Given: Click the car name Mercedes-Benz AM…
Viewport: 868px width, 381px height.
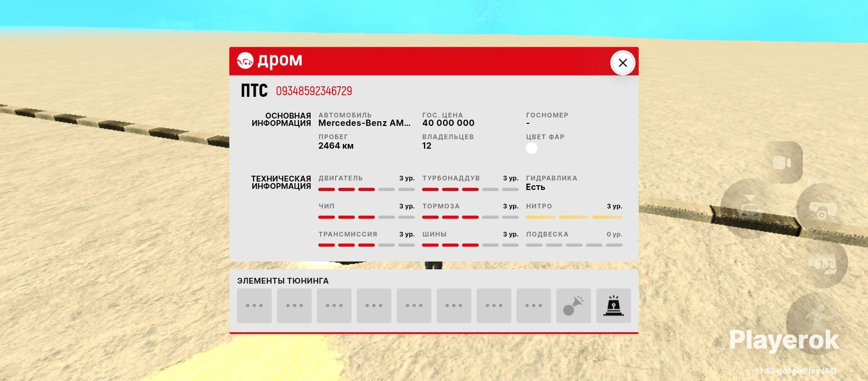Looking at the screenshot, I should coord(364,123).
